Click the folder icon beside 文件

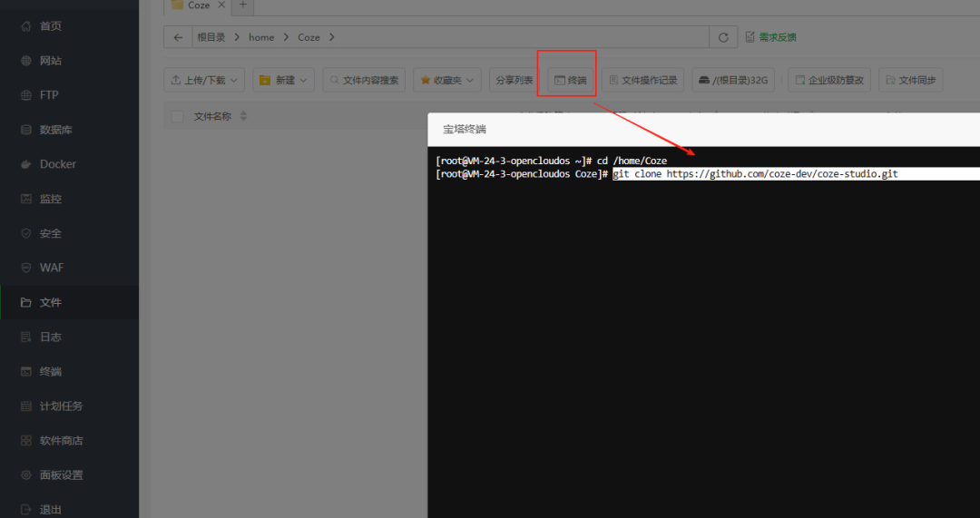[x=25, y=302]
